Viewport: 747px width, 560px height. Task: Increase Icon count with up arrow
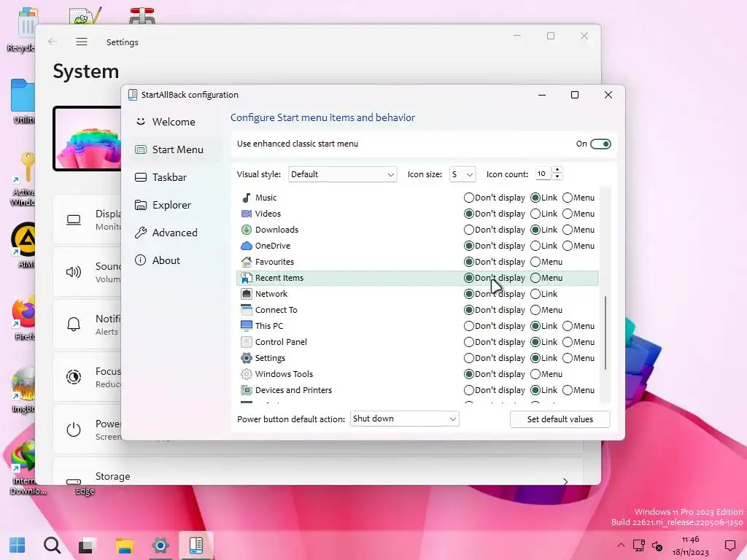[x=557, y=171]
